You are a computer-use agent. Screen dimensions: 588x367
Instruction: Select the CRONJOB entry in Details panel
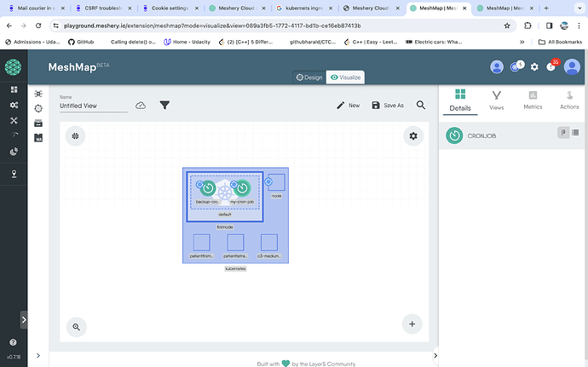coord(511,135)
